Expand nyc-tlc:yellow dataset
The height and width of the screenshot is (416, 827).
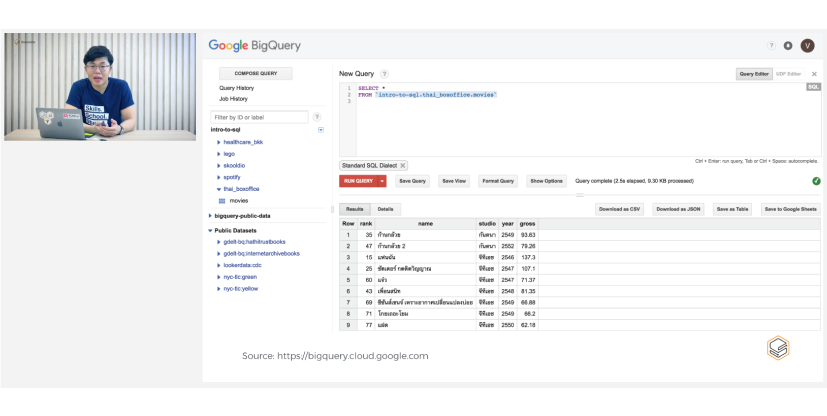pos(219,289)
